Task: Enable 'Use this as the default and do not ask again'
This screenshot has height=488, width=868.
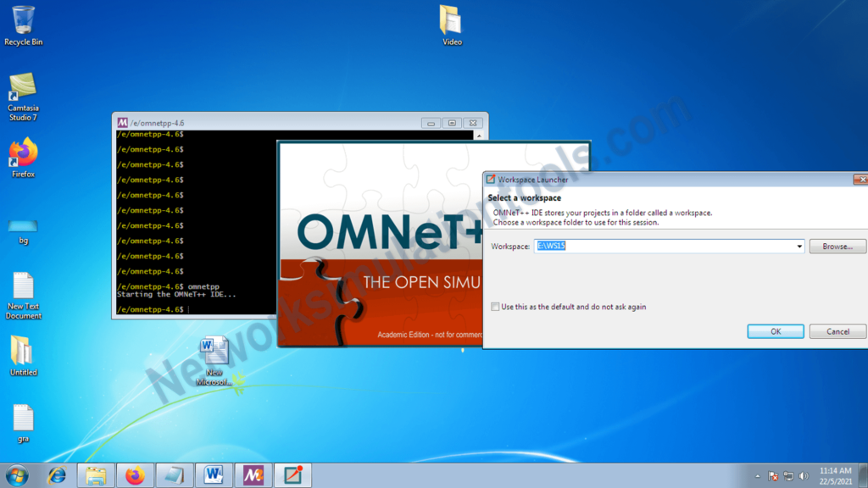Action: [496, 307]
